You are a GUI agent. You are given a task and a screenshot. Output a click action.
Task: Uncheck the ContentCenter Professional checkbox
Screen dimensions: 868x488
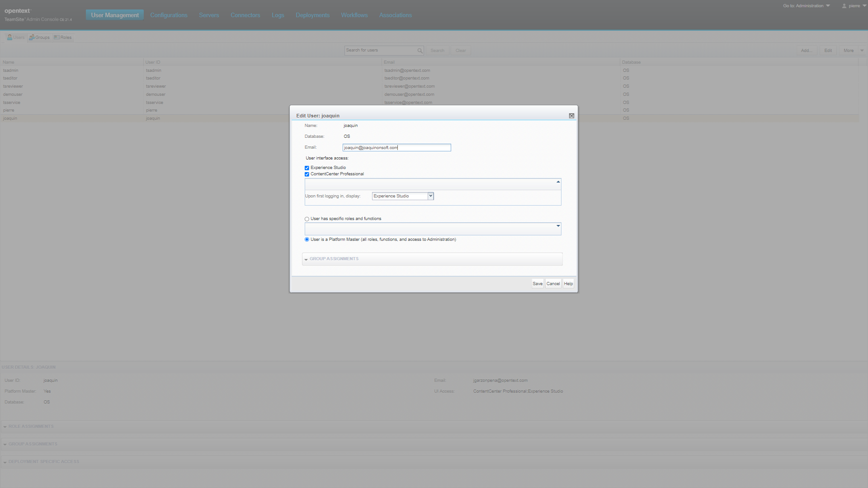307,174
